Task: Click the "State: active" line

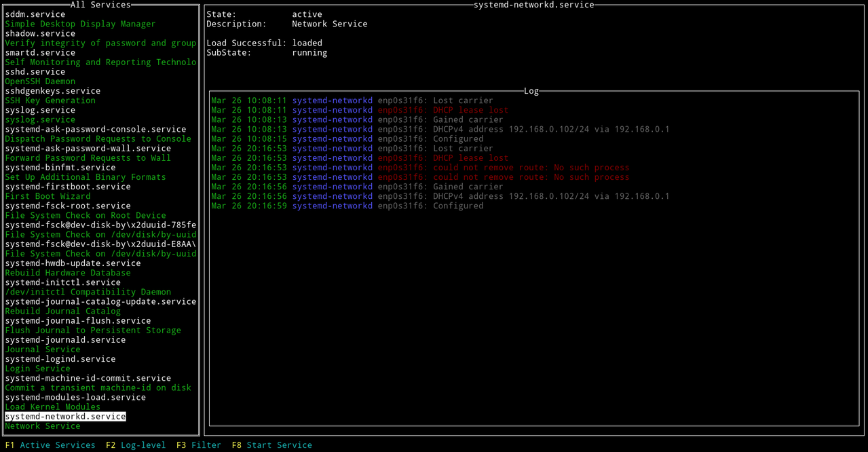Action: pyautogui.click(x=265, y=14)
